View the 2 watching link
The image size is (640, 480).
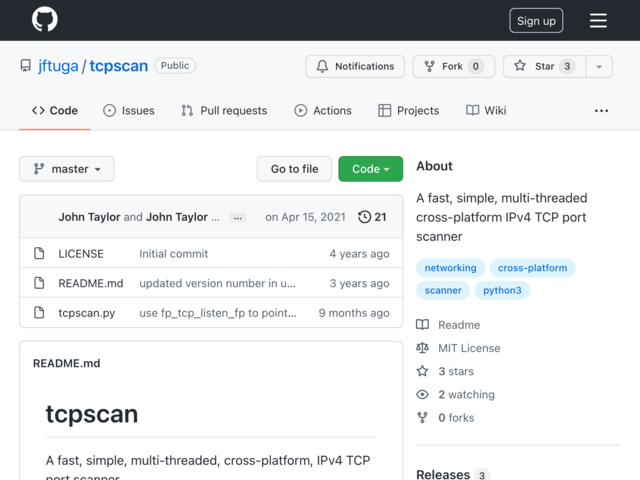[x=466, y=395]
